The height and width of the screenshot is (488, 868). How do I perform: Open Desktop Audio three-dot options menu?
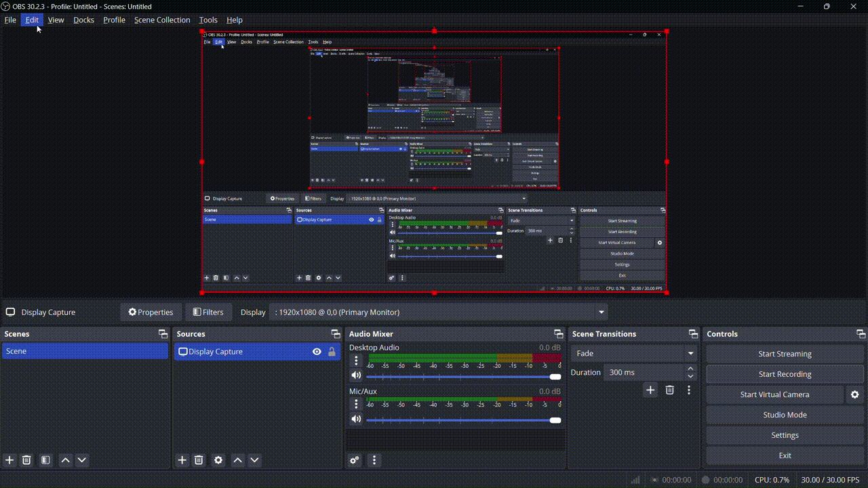coord(356,361)
